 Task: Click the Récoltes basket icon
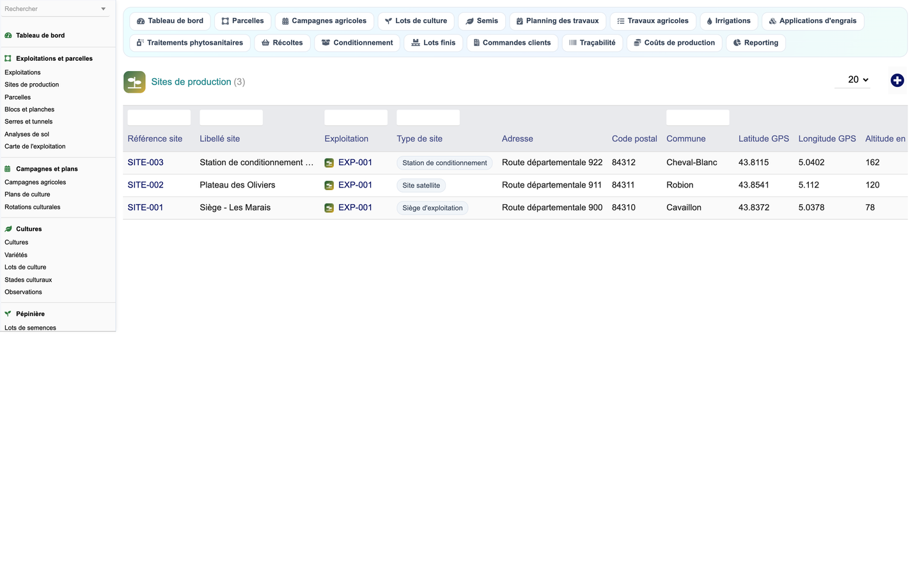[x=265, y=43]
